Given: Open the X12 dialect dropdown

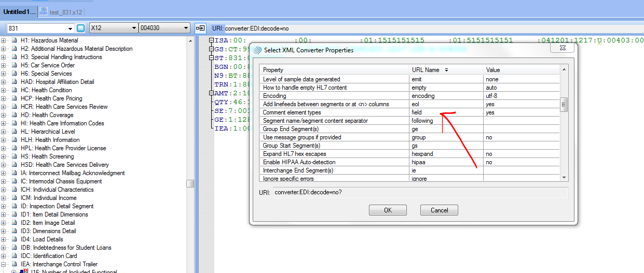Looking at the screenshot, I should [133, 28].
